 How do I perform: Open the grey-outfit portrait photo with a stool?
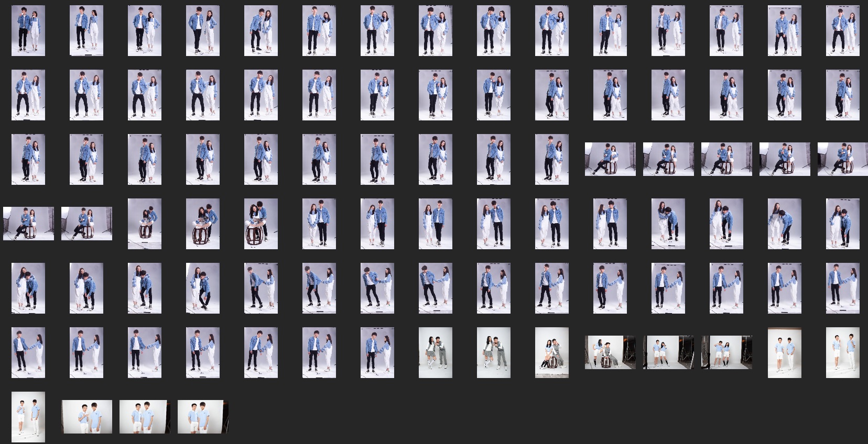coord(552,352)
